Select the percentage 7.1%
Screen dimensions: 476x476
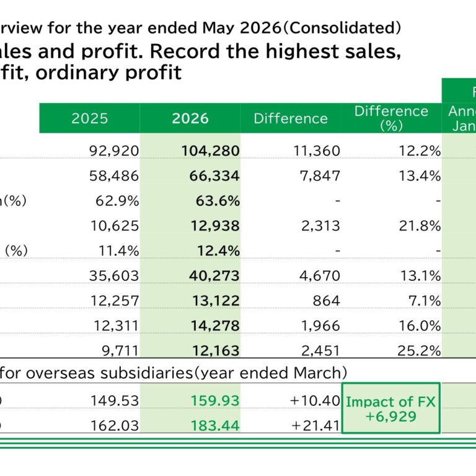(x=425, y=301)
